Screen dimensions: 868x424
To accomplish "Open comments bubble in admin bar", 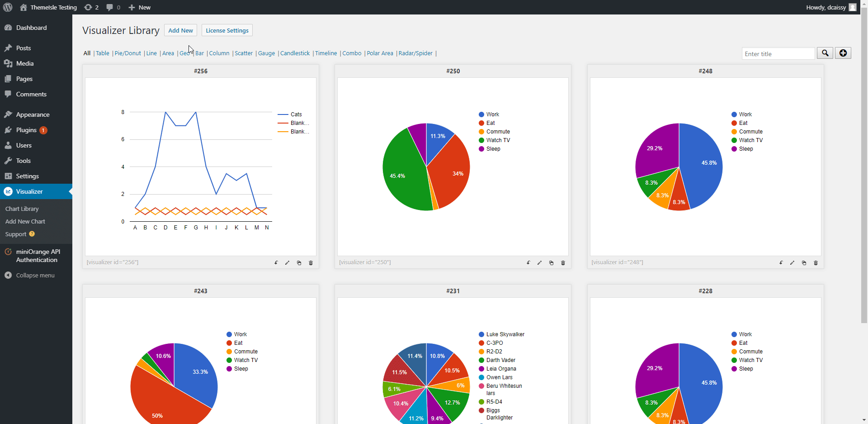I will pos(113,7).
